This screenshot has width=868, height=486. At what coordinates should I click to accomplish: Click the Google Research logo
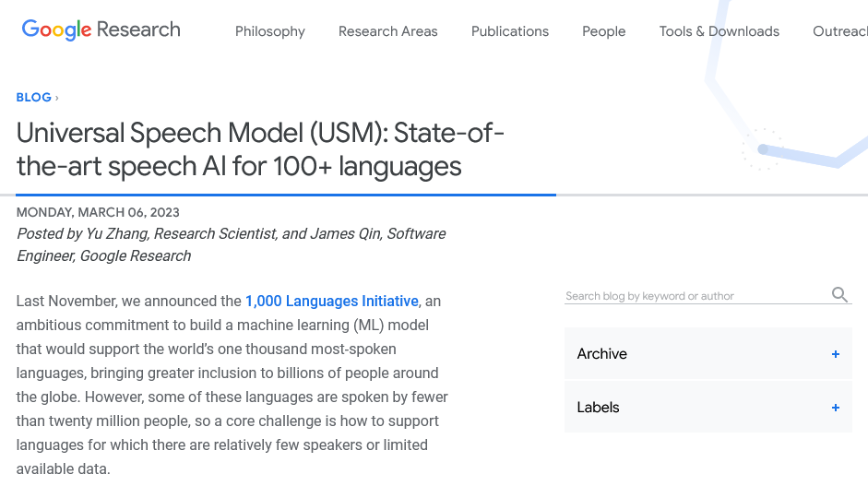(x=101, y=30)
